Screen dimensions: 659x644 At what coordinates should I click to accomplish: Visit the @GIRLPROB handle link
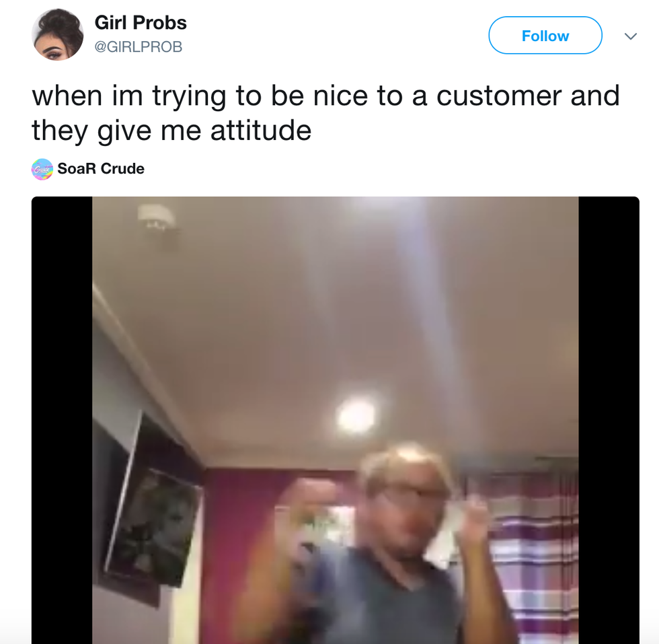tap(139, 46)
